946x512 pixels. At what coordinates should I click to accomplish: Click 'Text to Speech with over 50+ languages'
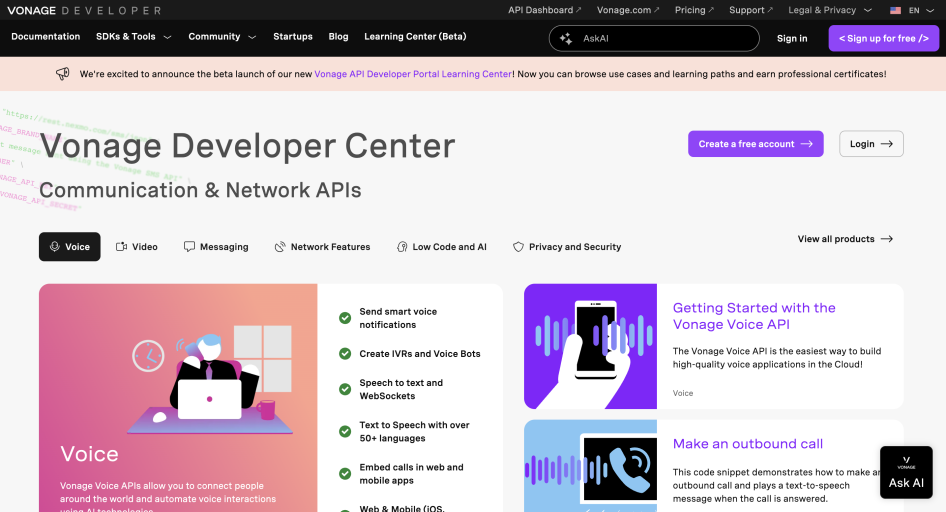tap(414, 432)
